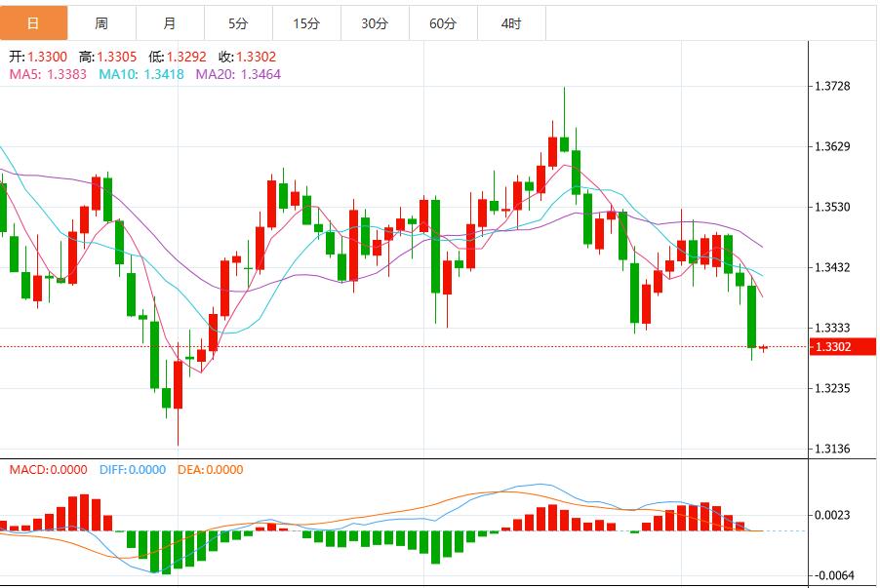Select the 5分 timeframe
The image size is (880, 588).
pos(241,21)
